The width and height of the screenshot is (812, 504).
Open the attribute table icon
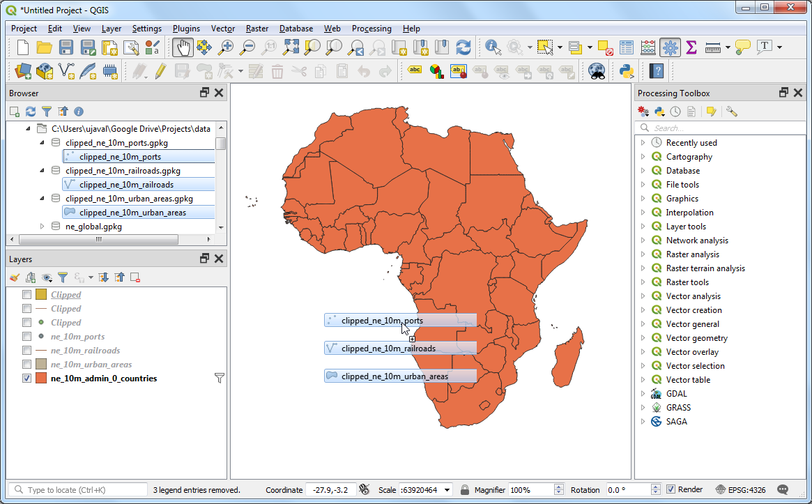pyautogui.click(x=627, y=47)
